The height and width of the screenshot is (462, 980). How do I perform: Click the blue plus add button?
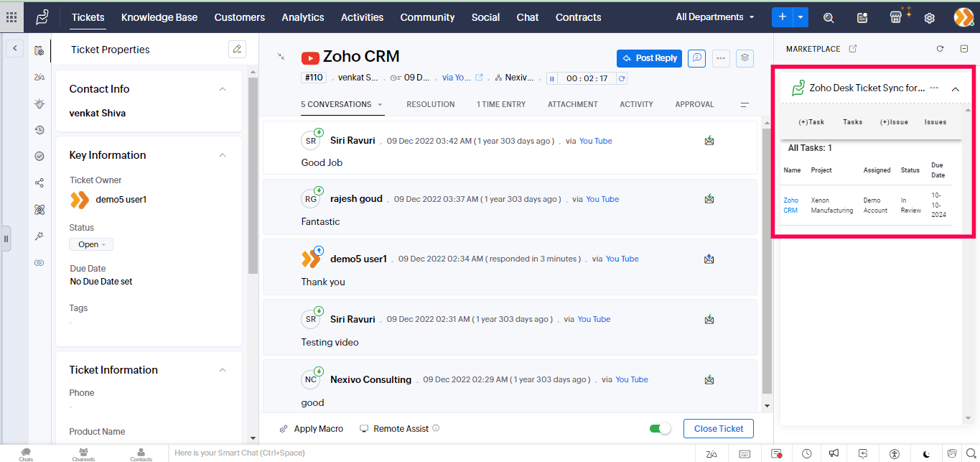[782, 17]
